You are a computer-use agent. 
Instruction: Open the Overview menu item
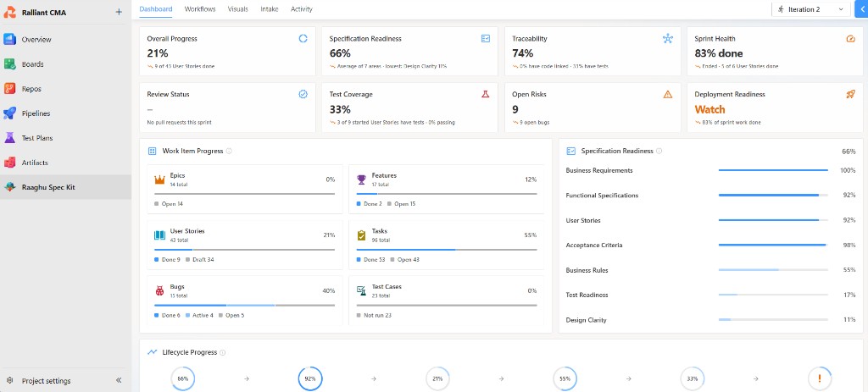[x=65, y=39]
